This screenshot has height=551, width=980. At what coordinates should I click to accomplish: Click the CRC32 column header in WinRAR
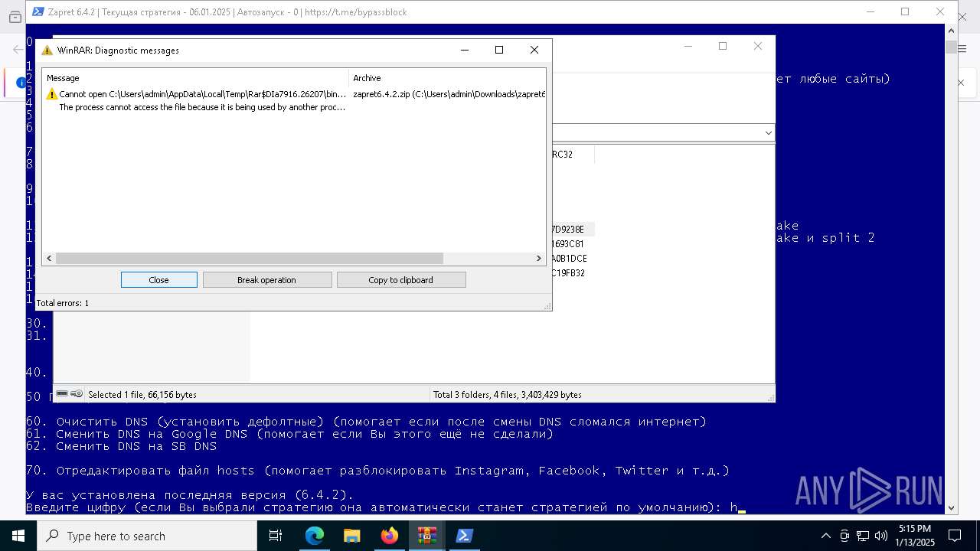(571, 155)
